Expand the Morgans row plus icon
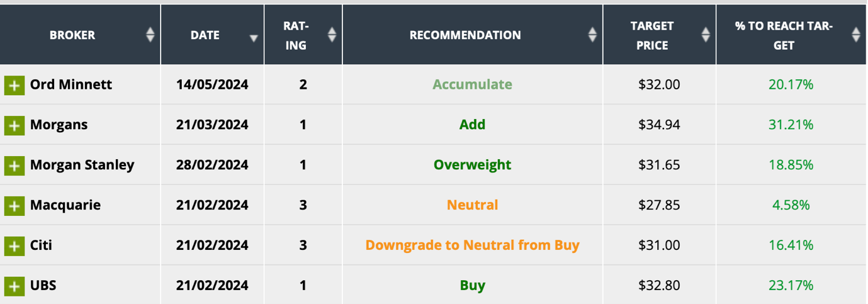Image resolution: width=868 pixels, height=304 pixels. [x=14, y=125]
